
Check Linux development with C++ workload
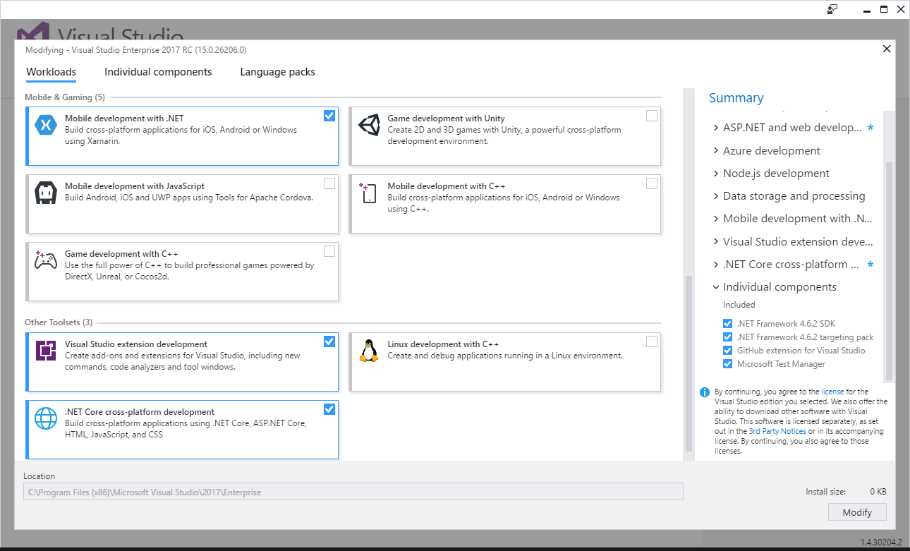point(652,341)
